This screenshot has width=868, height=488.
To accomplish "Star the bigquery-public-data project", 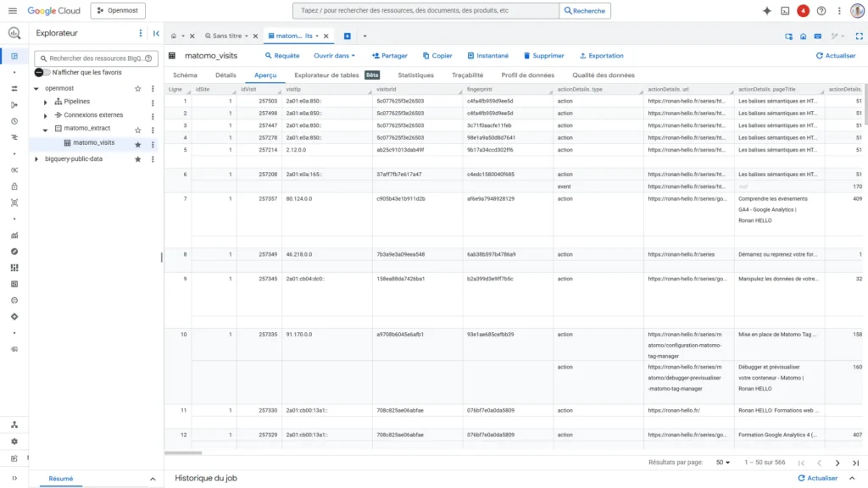I will coord(138,158).
